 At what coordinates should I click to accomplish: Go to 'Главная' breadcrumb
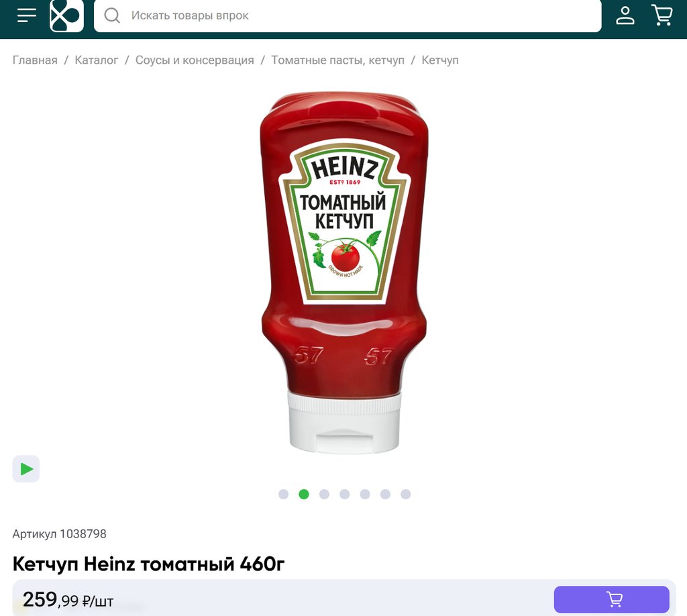click(35, 60)
